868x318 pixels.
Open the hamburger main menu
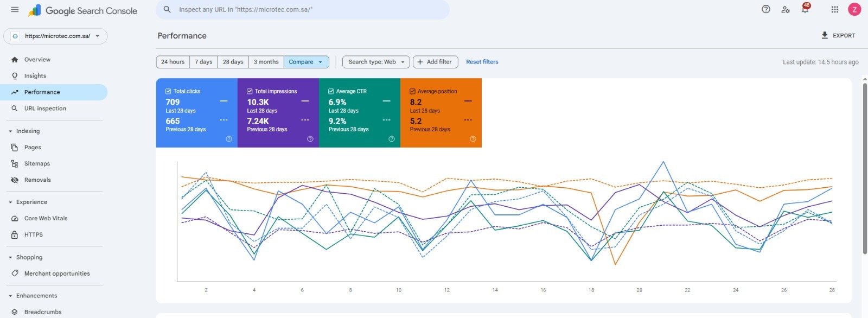(x=15, y=10)
